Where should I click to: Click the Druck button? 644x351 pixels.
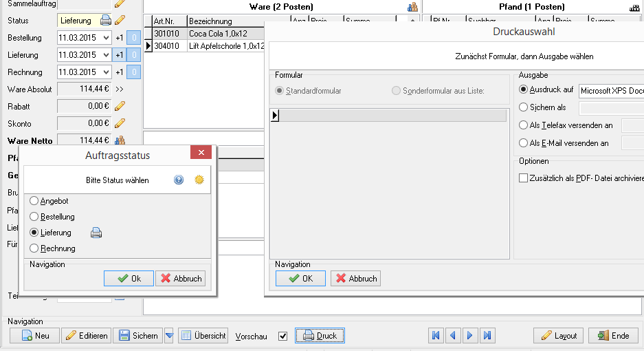pyautogui.click(x=320, y=336)
